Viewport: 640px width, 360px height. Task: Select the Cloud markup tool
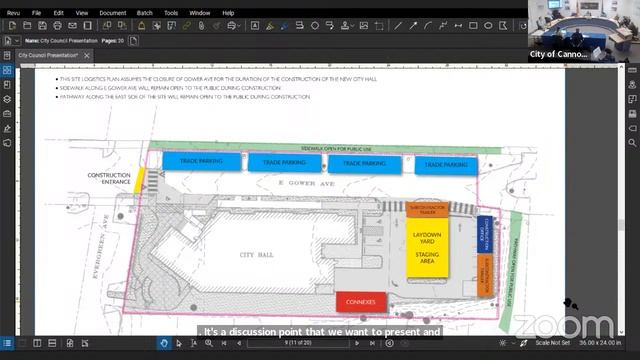pos(315,26)
